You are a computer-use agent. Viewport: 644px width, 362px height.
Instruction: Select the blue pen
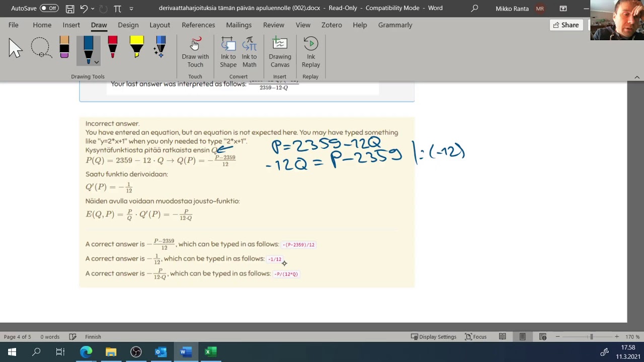click(x=89, y=48)
